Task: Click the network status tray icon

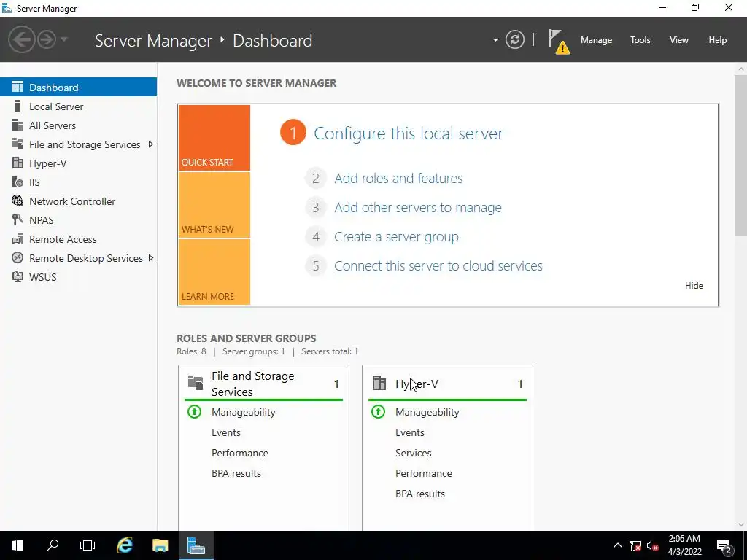Action: pyautogui.click(x=635, y=545)
